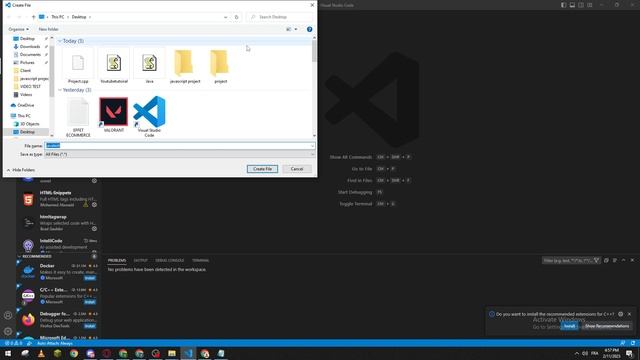Open the File name history dropdown arrow

312,146
